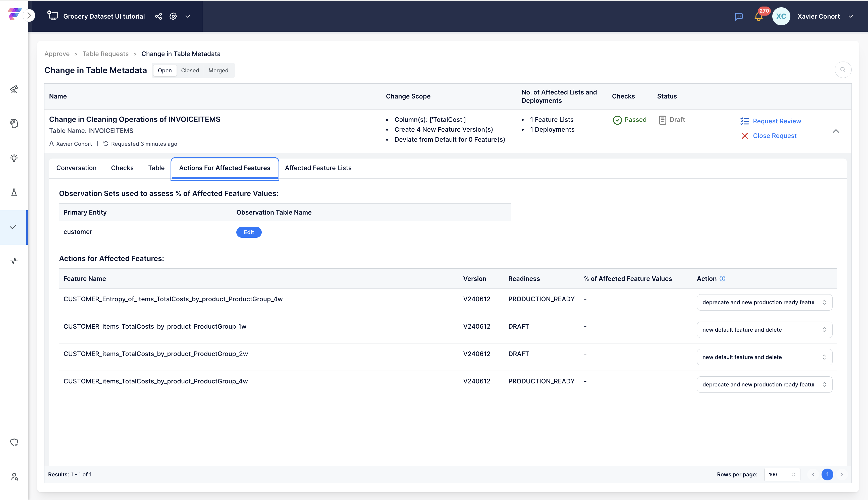Select page 1 in pagination
Viewport: 868px width, 500px height.
[827, 475]
